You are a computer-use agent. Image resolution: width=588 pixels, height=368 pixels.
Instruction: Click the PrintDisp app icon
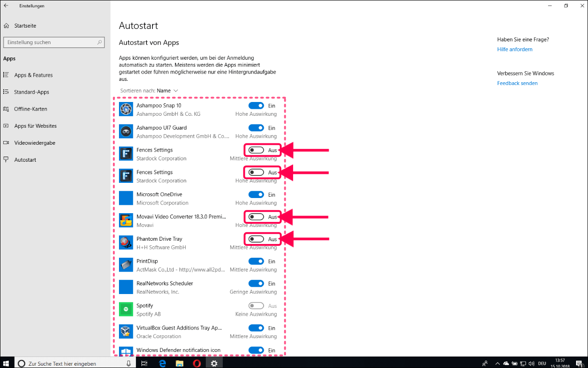pyautogui.click(x=126, y=265)
